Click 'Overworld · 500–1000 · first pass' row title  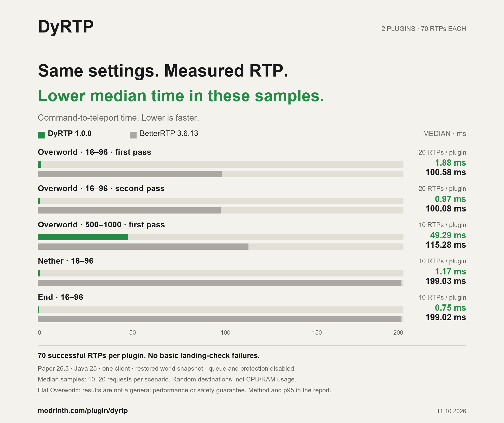(x=101, y=225)
